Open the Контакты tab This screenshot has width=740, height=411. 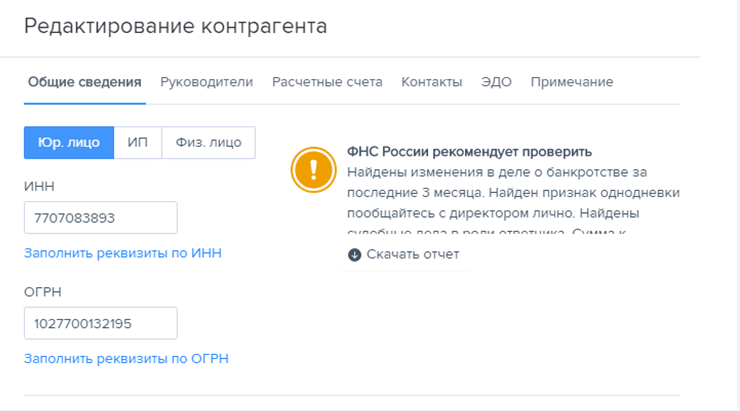432,82
